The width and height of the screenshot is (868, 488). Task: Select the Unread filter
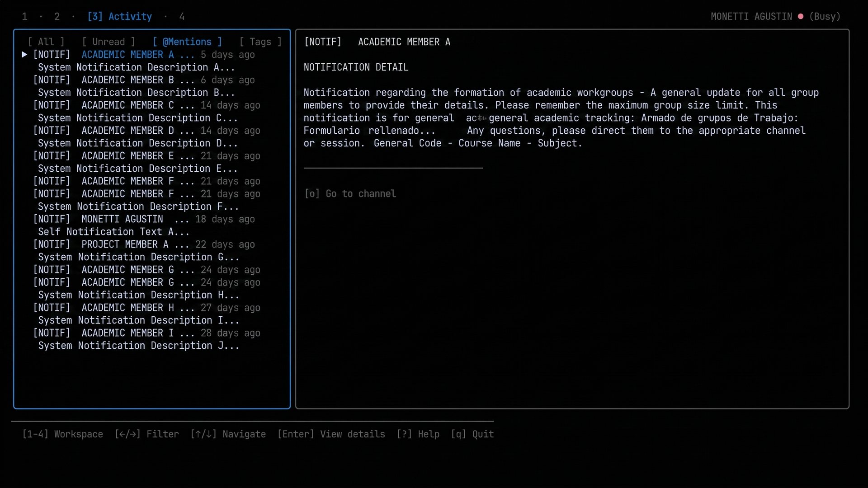[108, 42]
